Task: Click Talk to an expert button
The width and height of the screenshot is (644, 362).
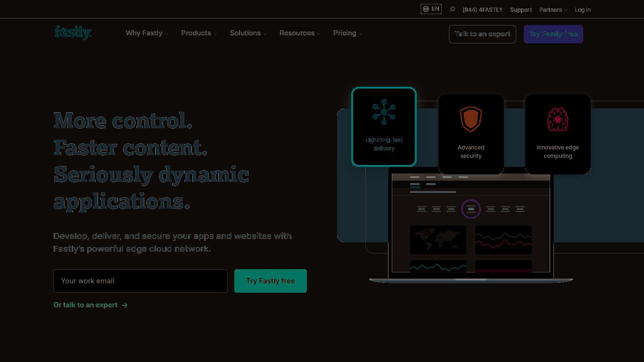Action: [x=482, y=34]
